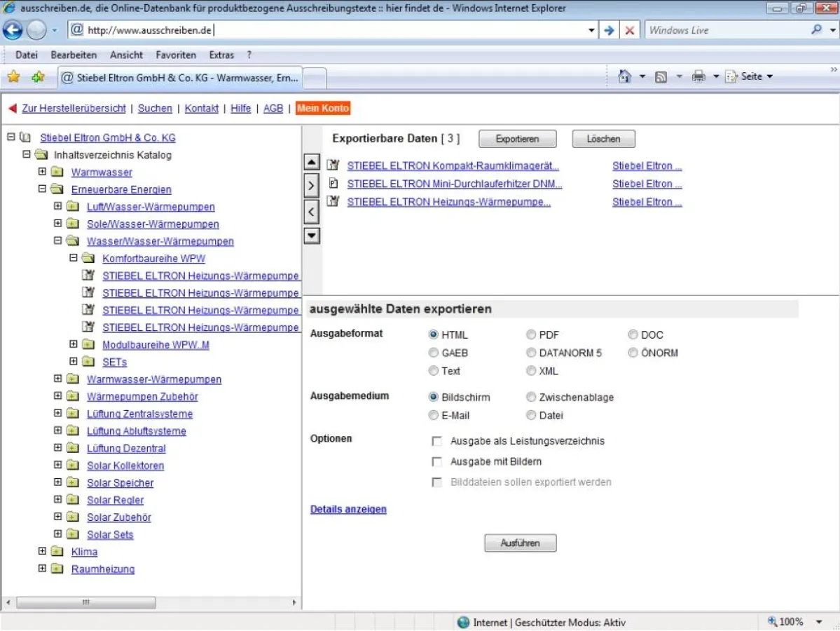Collapse the Komfortbaureihe WPW folder
The image size is (840, 631).
(74, 258)
